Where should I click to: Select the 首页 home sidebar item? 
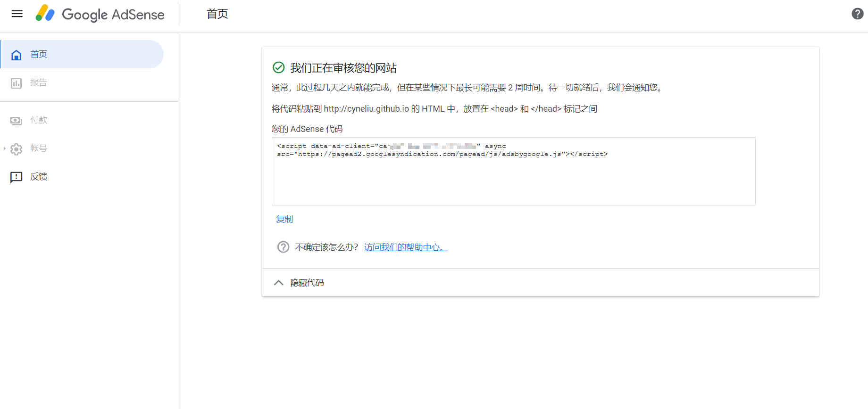tap(82, 54)
